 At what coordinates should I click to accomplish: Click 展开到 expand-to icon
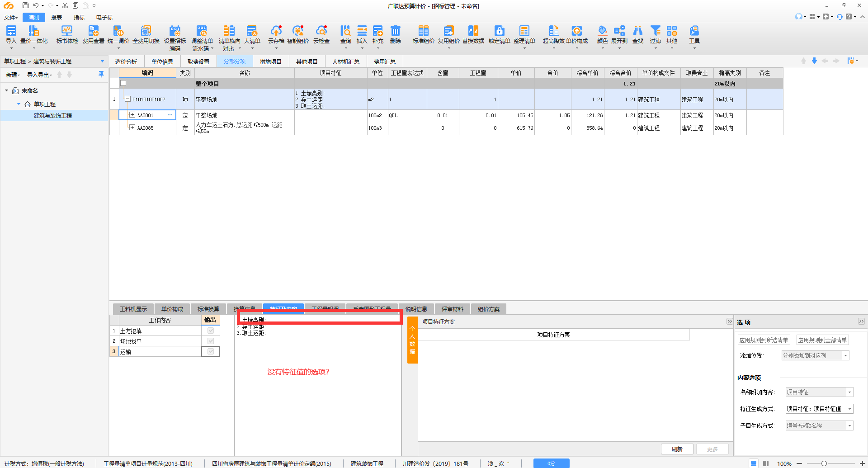coord(619,31)
